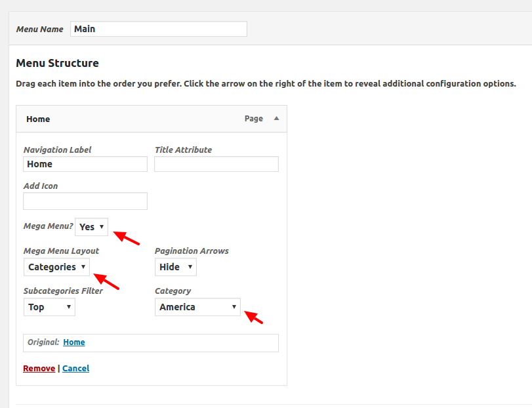Click the Pagination Arrows label text
532x408 pixels.
tap(192, 251)
